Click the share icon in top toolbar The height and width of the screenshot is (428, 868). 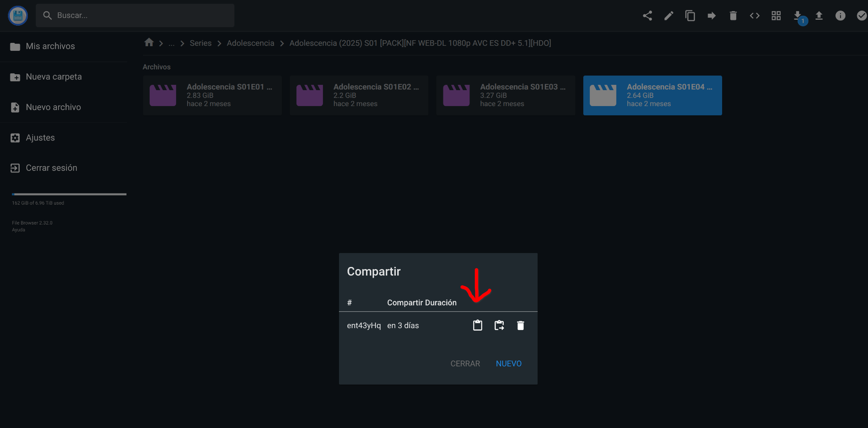point(647,15)
